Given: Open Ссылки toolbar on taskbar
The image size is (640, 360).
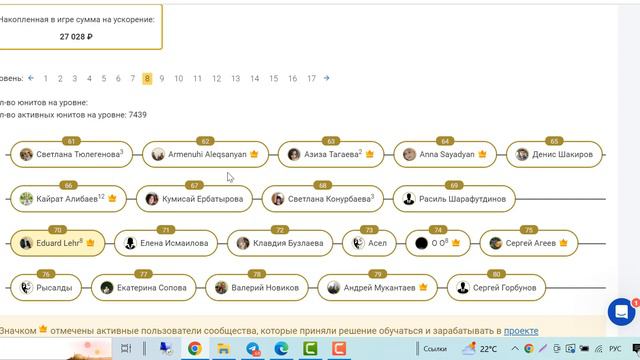Looking at the screenshot, I should pos(435,349).
